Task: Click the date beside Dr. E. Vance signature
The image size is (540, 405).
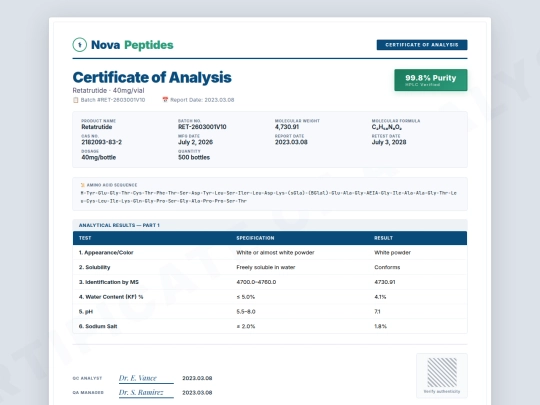Action: tap(197, 378)
